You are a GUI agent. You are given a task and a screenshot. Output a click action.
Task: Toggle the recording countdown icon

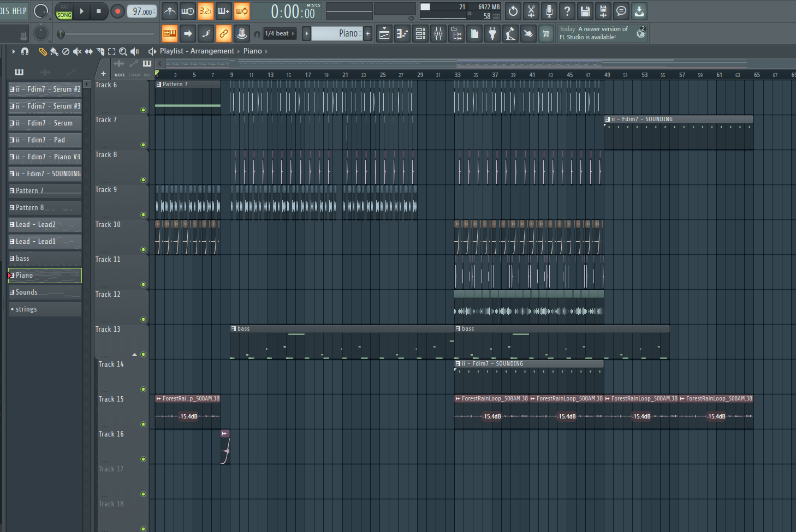coord(206,11)
